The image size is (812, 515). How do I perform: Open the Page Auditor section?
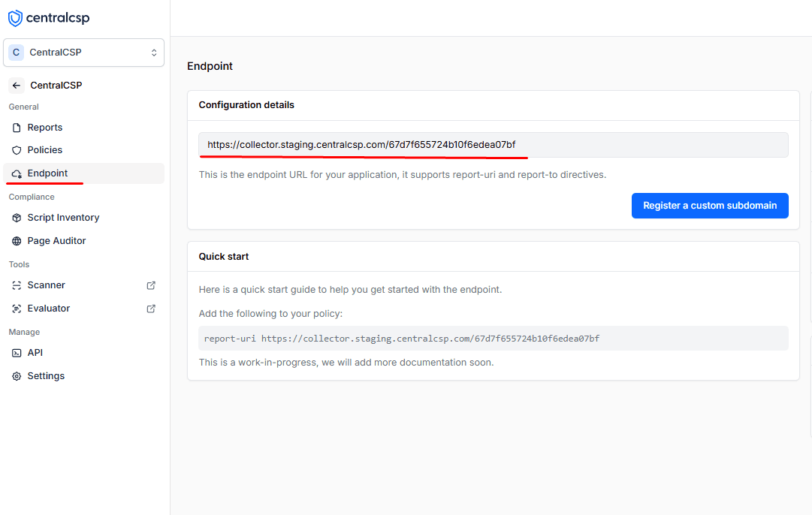[56, 241]
